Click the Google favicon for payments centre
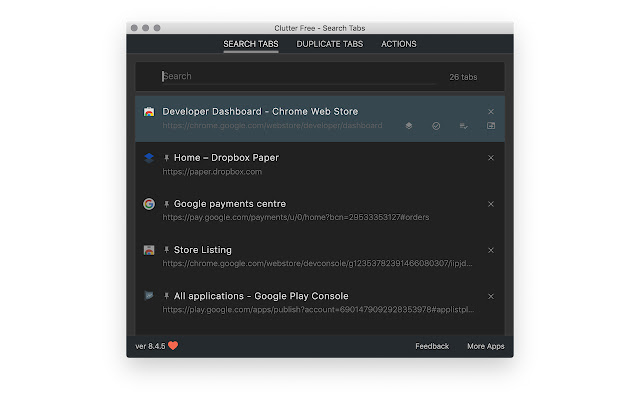Viewport: 640px width, 400px height. (149, 204)
